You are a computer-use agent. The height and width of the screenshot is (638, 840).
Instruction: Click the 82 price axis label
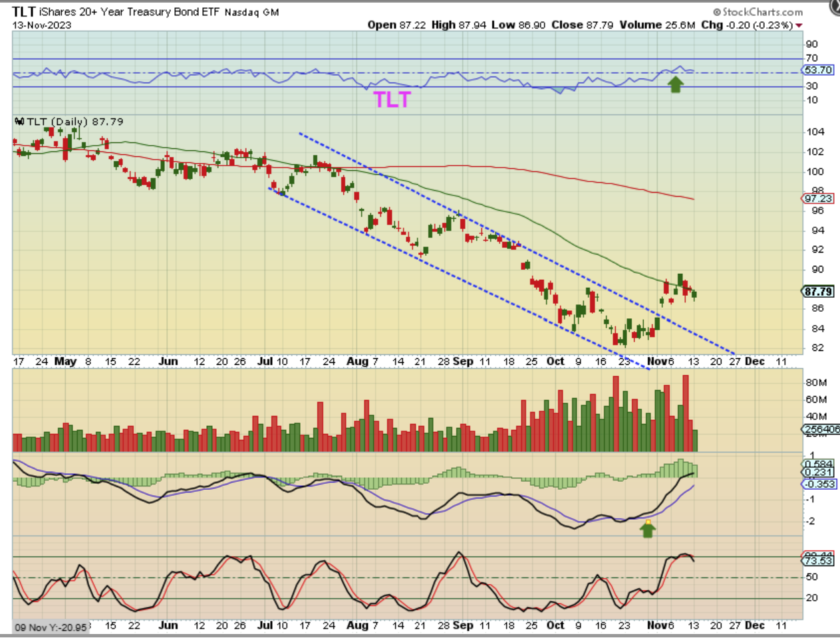click(x=817, y=348)
